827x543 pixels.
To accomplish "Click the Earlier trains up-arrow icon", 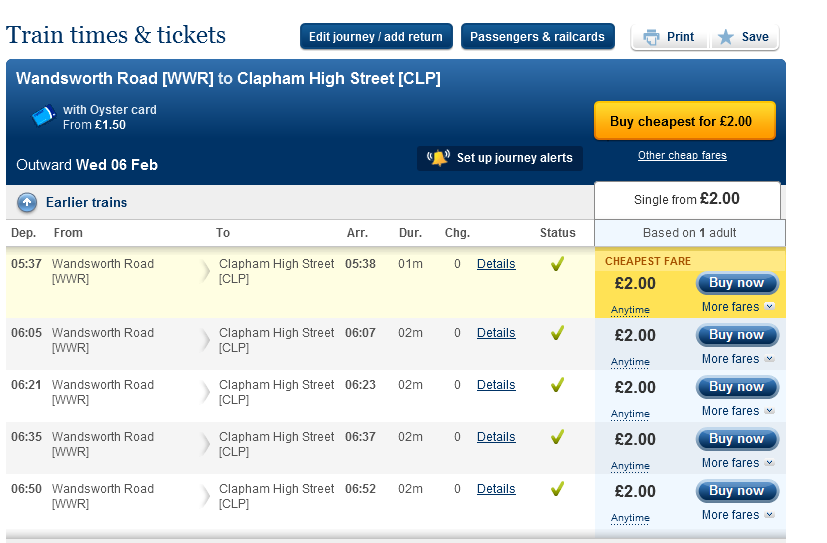I will point(27,202).
